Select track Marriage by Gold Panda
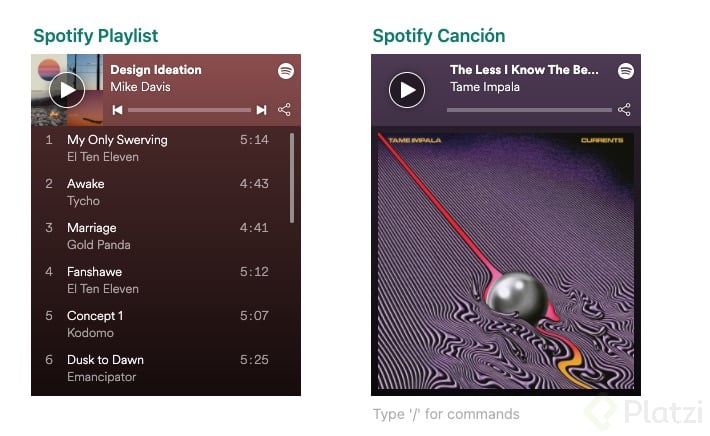This screenshot has width=710, height=436. [x=158, y=236]
